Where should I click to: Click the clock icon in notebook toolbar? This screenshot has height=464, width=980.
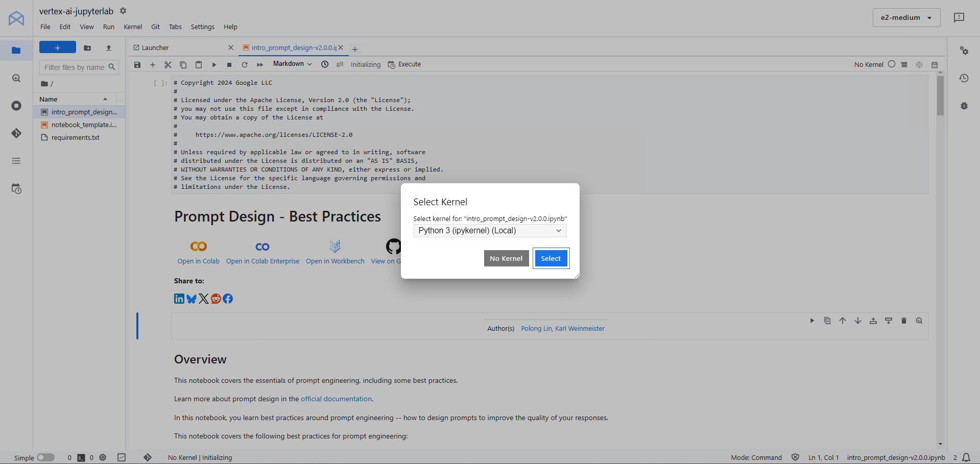click(x=325, y=64)
